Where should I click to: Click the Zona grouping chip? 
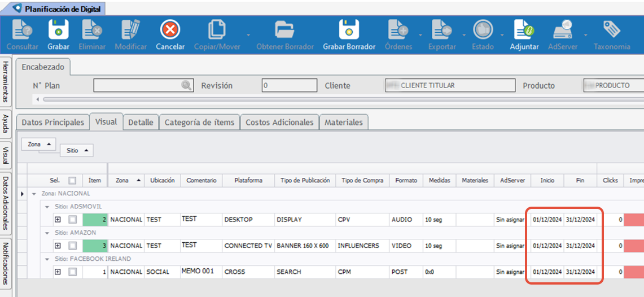pos(39,144)
